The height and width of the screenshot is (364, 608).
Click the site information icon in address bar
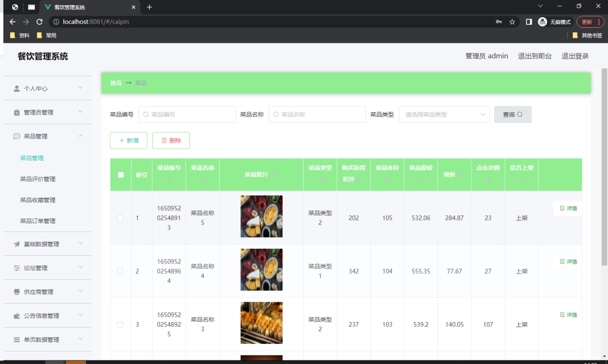pos(56,22)
